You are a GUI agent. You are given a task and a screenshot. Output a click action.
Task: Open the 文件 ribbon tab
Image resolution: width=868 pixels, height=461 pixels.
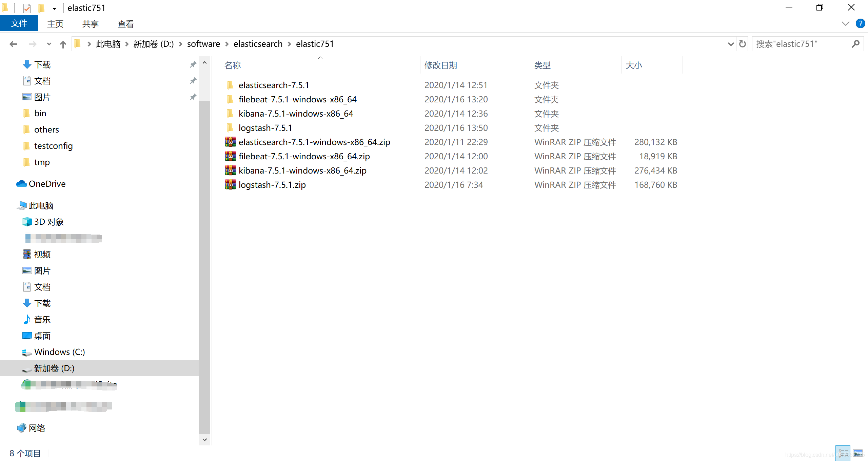(x=19, y=23)
